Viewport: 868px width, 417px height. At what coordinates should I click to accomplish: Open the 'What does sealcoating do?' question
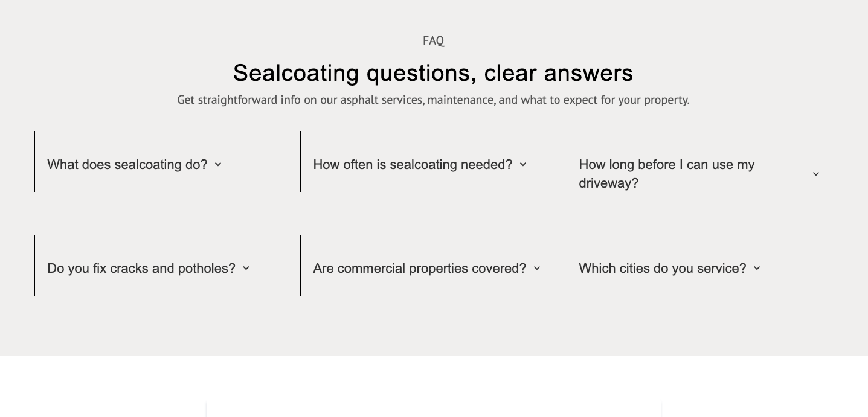click(x=127, y=165)
